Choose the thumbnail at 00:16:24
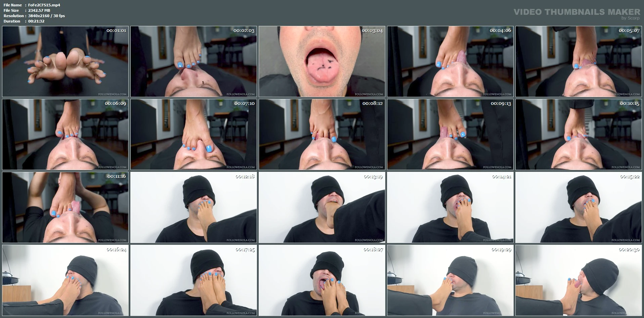Screen dimensions: 644x318 pos(65,280)
